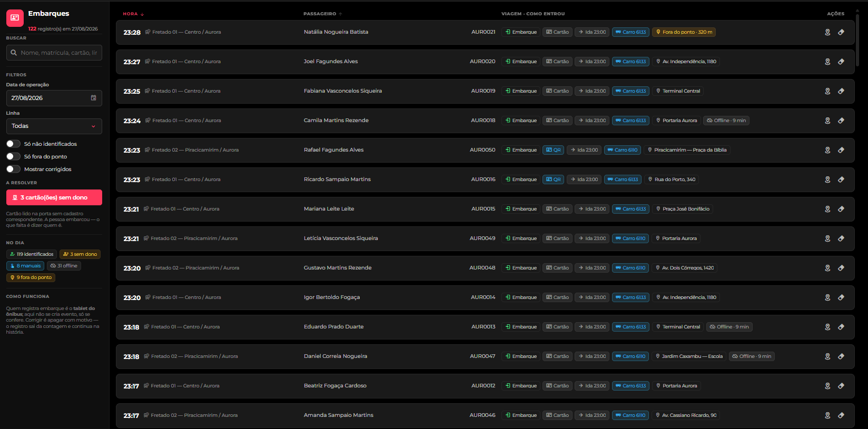
Task: Click '3 cartão(ões) sem dono' button
Action: click(x=54, y=197)
